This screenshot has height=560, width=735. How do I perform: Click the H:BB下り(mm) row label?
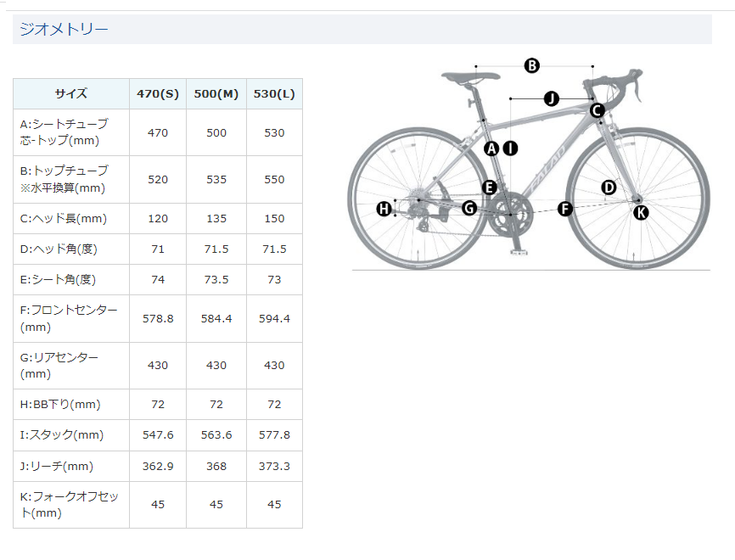[x=60, y=404]
